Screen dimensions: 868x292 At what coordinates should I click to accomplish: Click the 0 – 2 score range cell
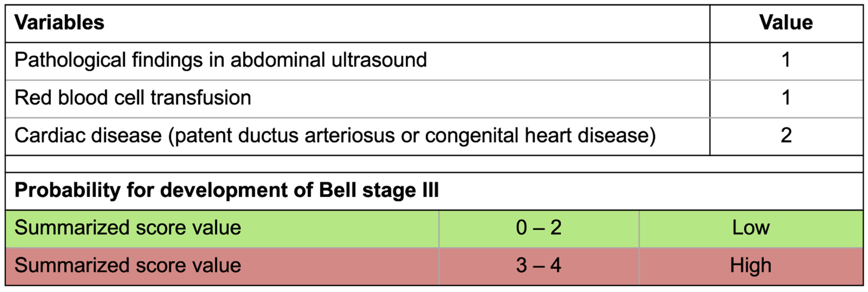(x=539, y=228)
